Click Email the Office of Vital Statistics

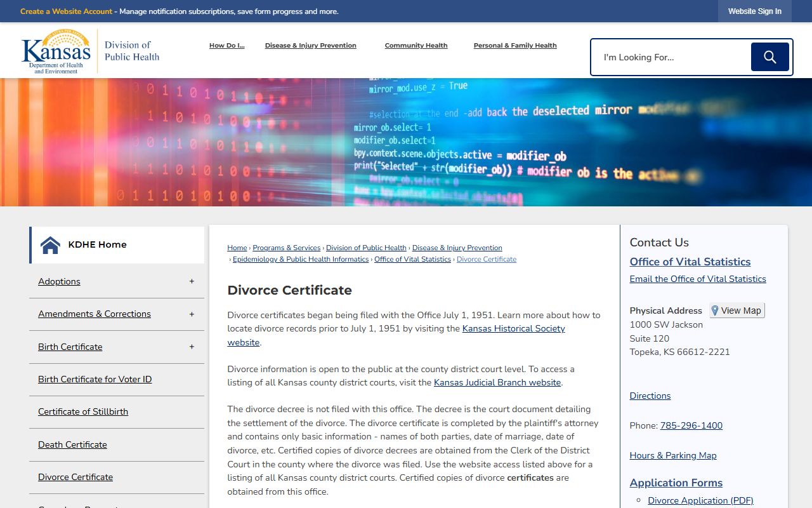(698, 279)
